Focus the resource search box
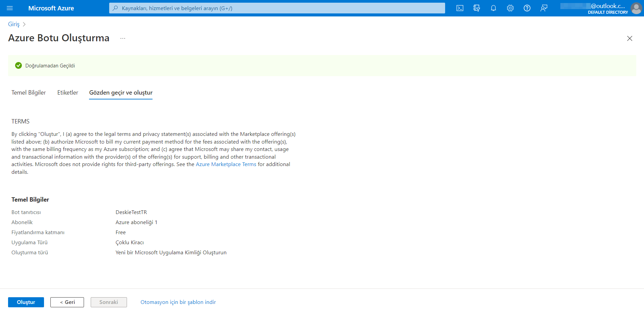 277,8
